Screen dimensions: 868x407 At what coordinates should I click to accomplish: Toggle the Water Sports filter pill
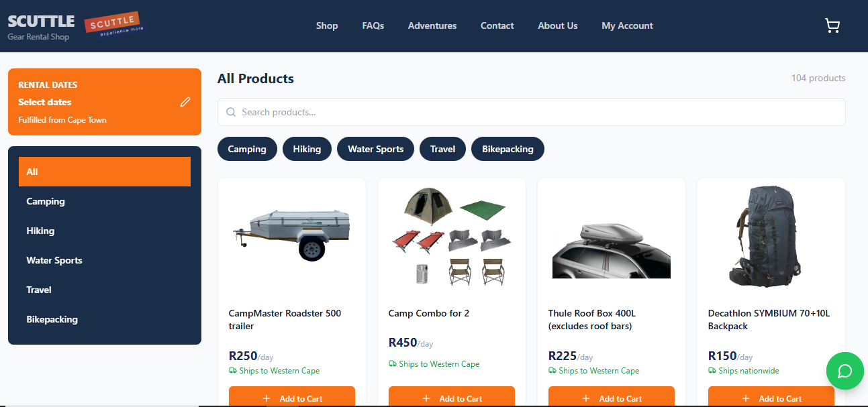click(x=375, y=149)
